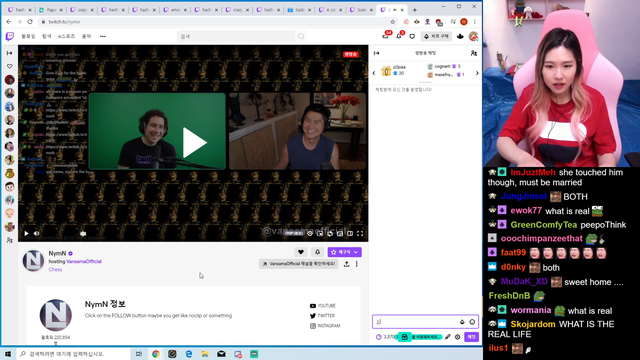640x360 pixels.
Task: Open the whispers chat bubble icon
Action: 412,36
